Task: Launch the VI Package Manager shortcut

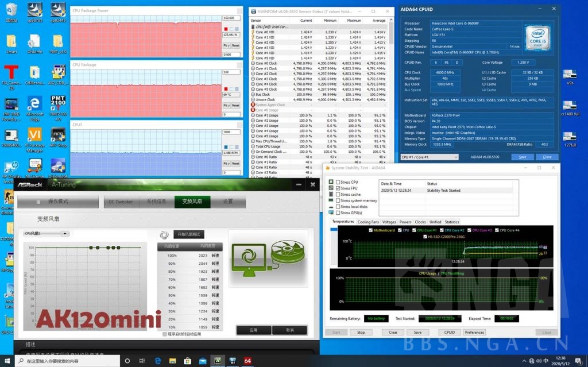Action: point(35,140)
